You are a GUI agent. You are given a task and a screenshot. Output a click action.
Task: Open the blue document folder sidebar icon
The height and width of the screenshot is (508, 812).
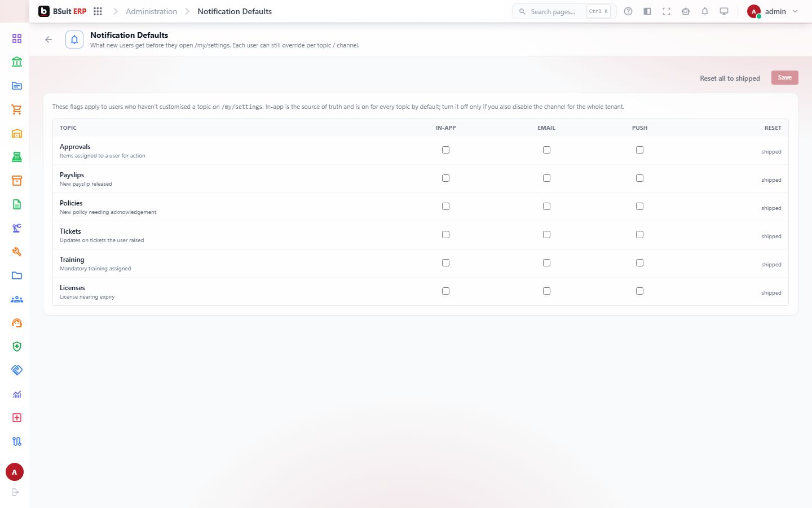[17, 86]
